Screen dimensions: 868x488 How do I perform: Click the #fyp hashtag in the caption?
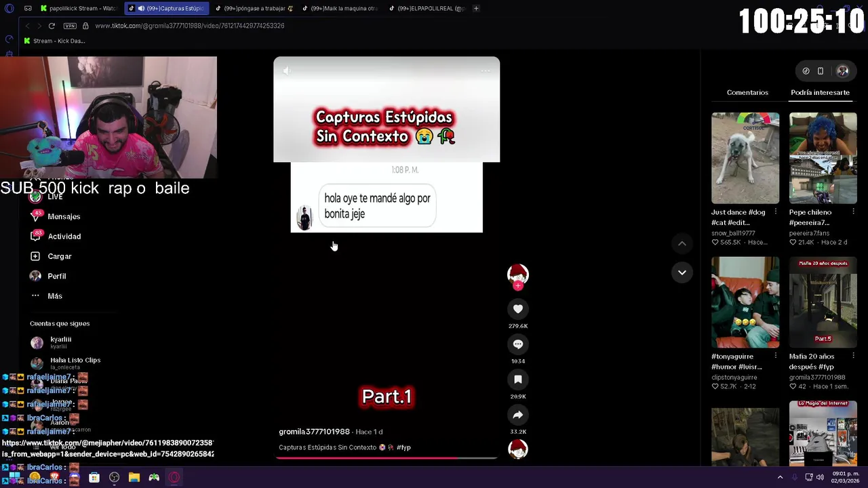(x=403, y=447)
